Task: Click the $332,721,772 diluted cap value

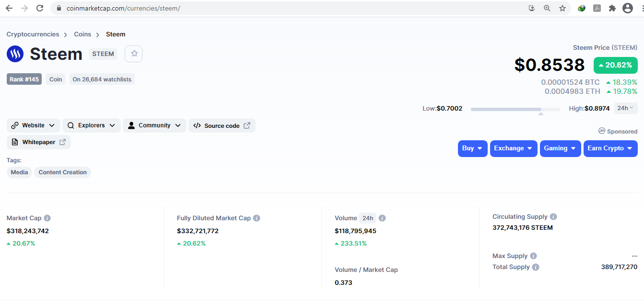Action: pyautogui.click(x=198, y=231)
